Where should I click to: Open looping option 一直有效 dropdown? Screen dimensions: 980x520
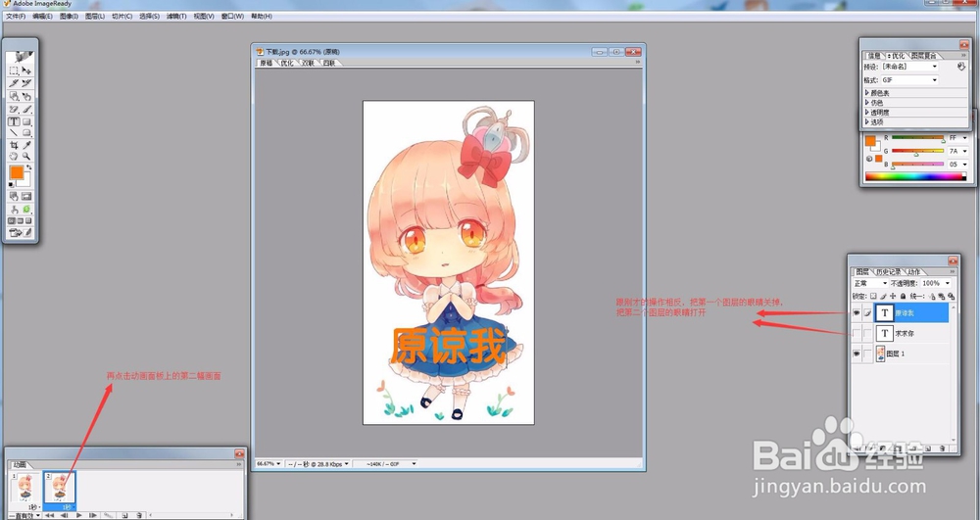(25, 516)
